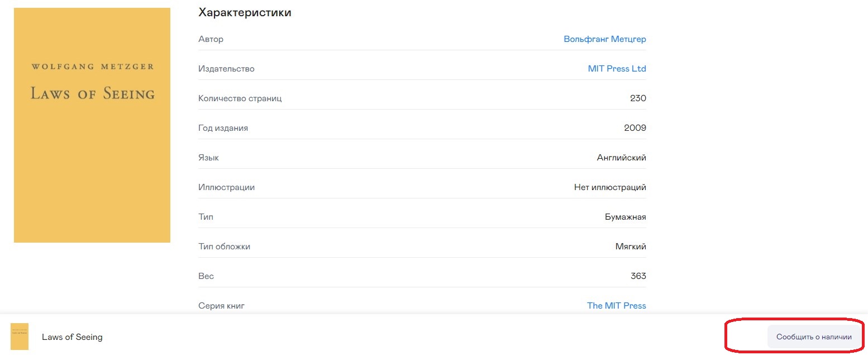
Task: Click the Мягкий cover type value
Action: click(629, 247)
